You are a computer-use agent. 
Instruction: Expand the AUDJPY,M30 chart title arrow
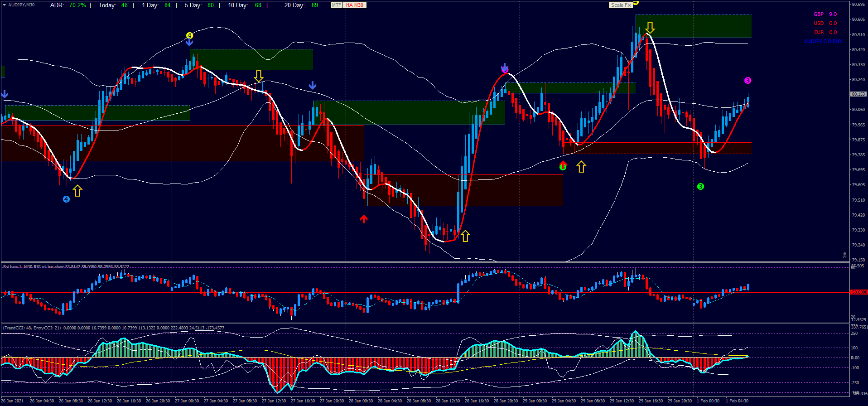[5, 5]
